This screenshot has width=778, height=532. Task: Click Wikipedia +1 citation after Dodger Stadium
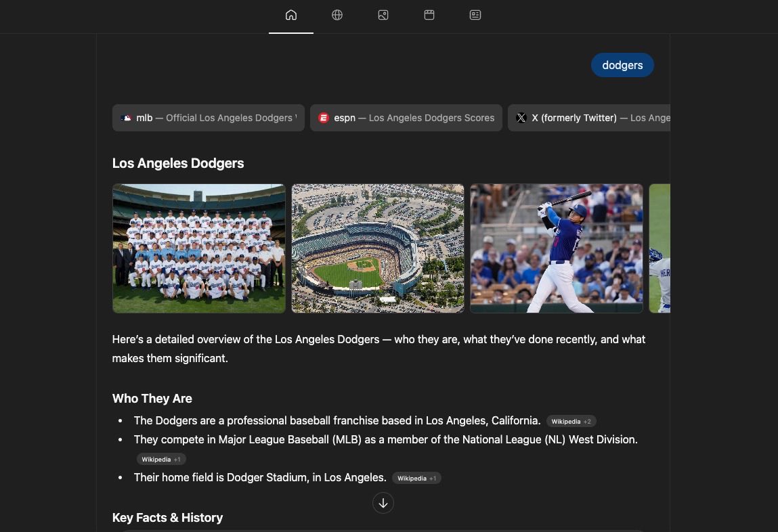pos(417,478)
